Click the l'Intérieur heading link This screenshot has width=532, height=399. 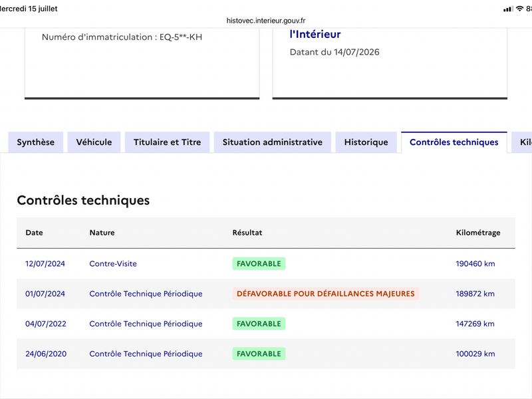click(x=315, y=35)
